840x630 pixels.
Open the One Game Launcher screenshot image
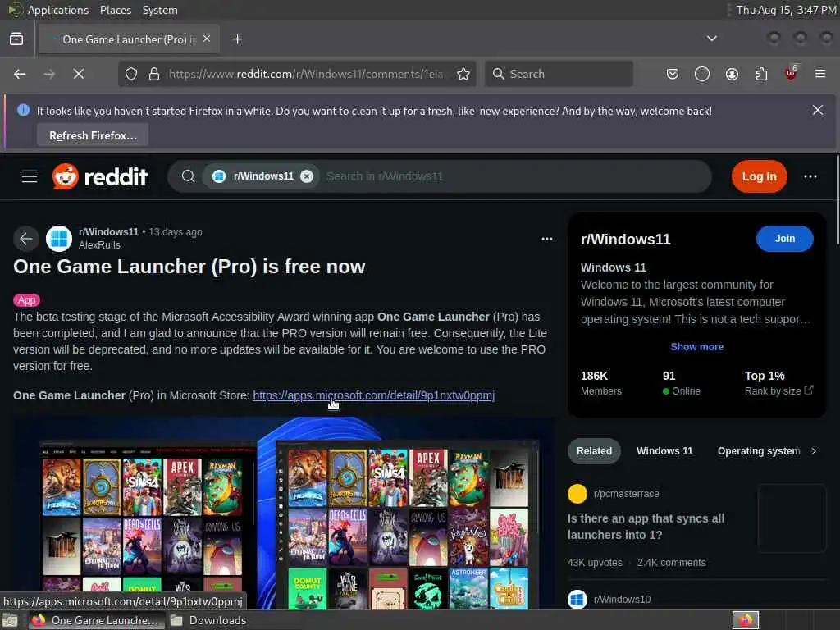pyautogui.click(x=284, y=514)
